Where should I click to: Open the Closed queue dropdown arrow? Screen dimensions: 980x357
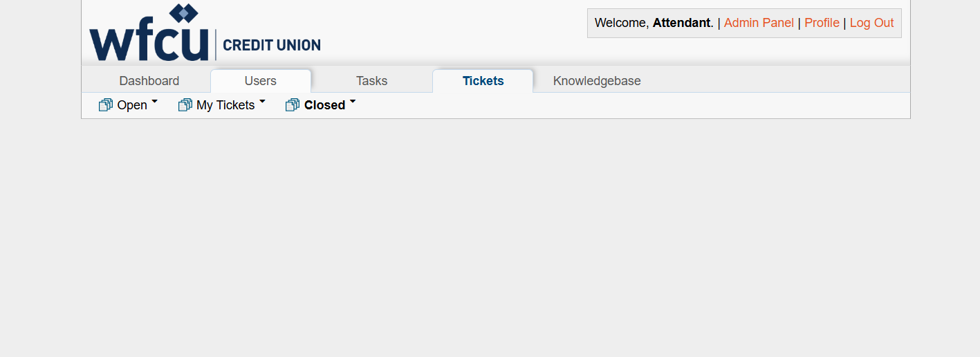coord(353,102)
